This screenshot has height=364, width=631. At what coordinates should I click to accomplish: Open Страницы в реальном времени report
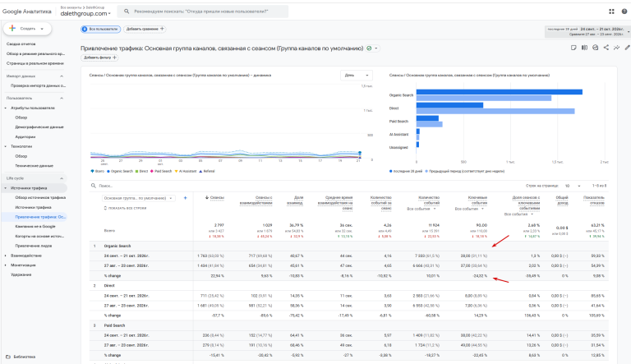click(35, 63)
